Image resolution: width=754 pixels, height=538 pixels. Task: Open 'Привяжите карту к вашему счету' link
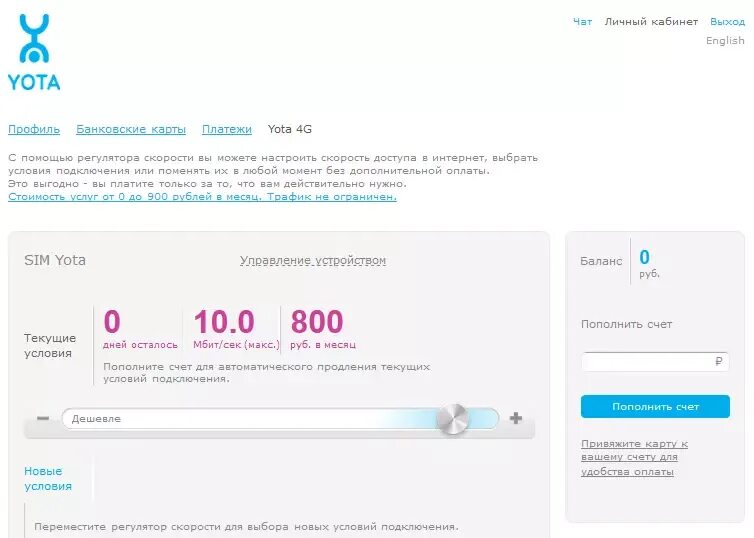(634, 457)
